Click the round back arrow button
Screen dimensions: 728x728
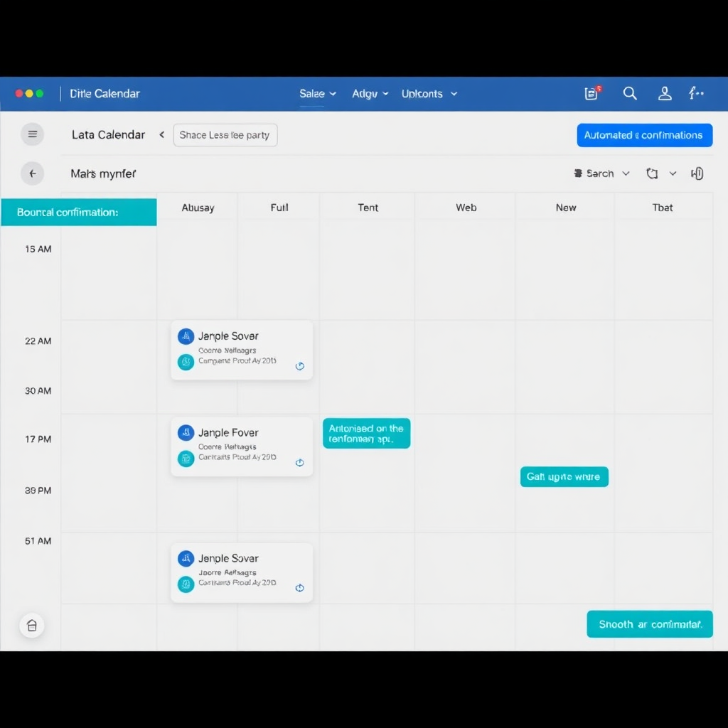click(x=32, y=173)
